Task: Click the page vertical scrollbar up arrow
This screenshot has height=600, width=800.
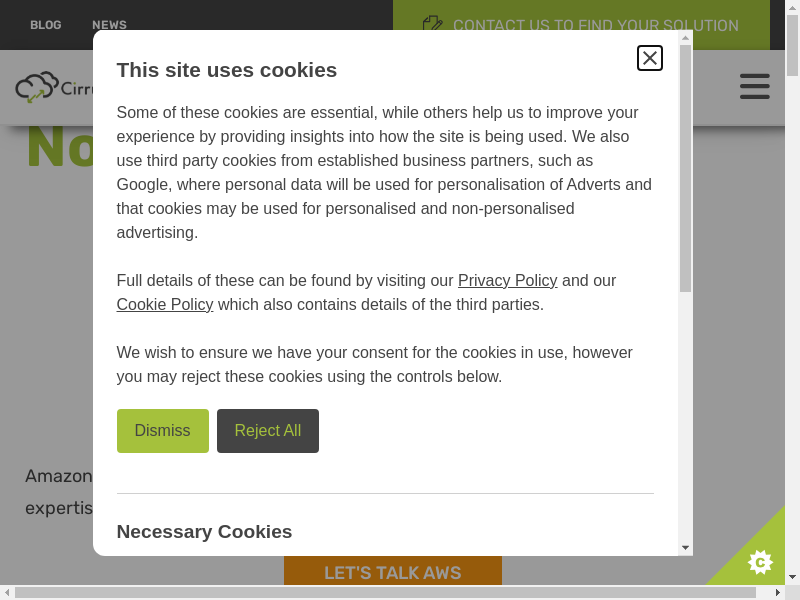Action: click(792, 8)
